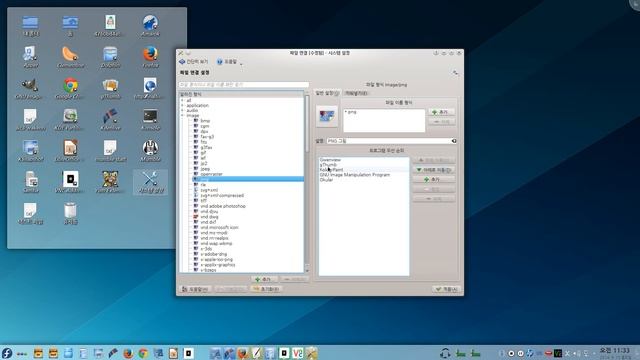Click the Reset button at the dialog bottom
The height and width of the screenshot is (360, 640).
(266, 289)
